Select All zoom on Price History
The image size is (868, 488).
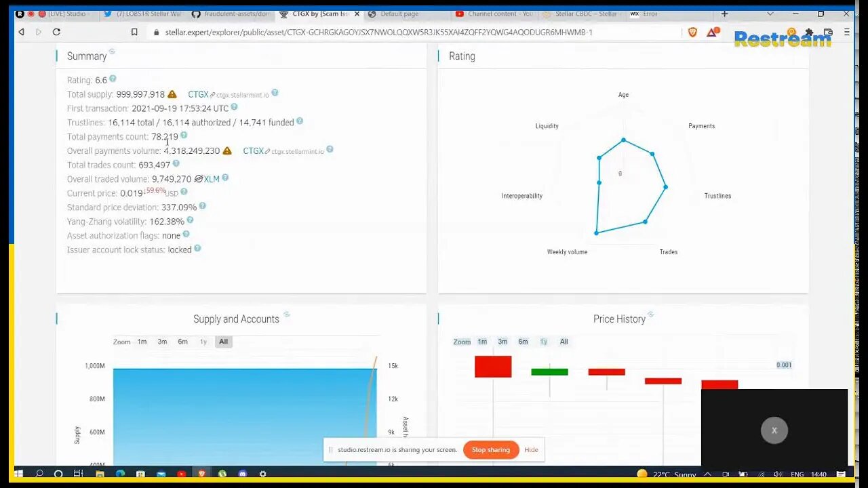(x=564, y=342)
